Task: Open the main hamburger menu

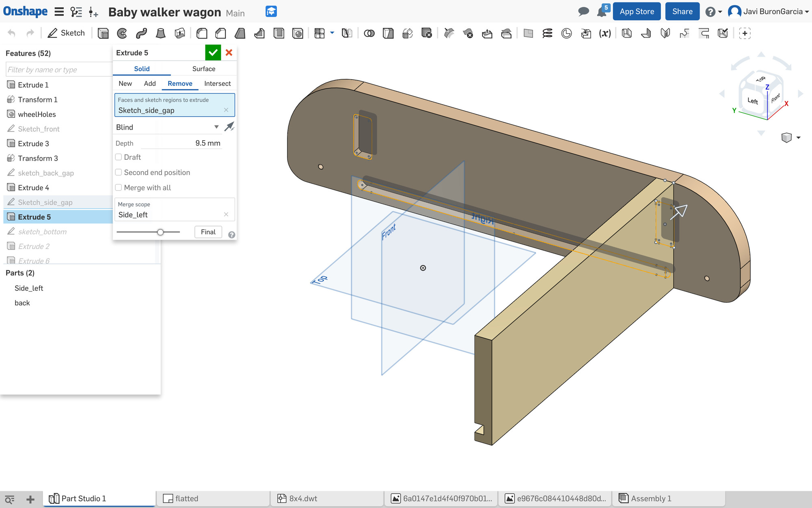Action: [59, 12]
